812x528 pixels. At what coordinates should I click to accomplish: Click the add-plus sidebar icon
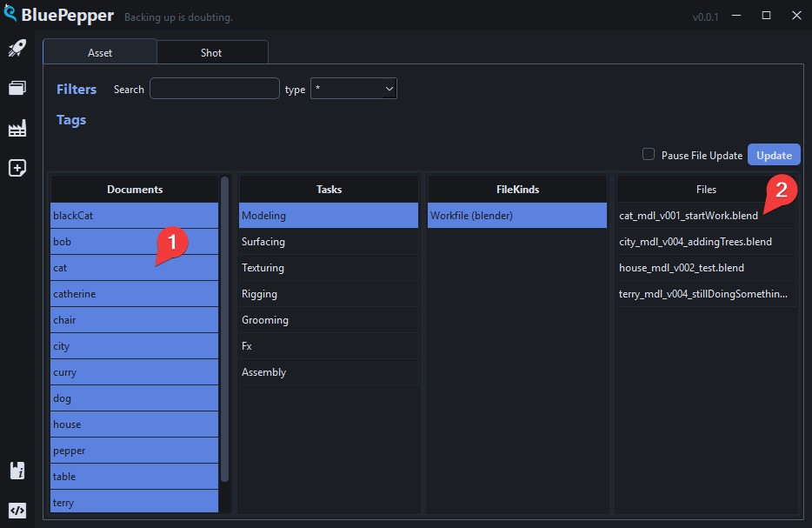coord(17,168)
